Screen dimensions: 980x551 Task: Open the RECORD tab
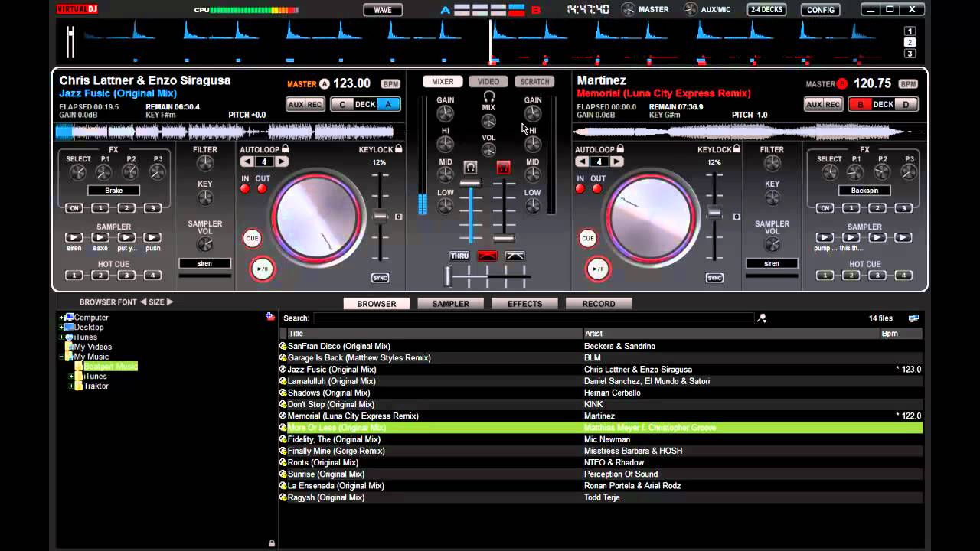pos(598,304)
